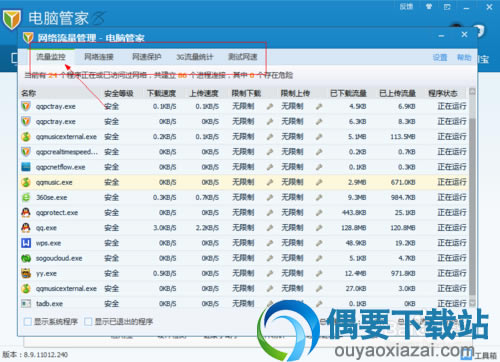500x362 pixels.
Task: Open the 3G流量统计 tab
Action: [x=194, y=57]
